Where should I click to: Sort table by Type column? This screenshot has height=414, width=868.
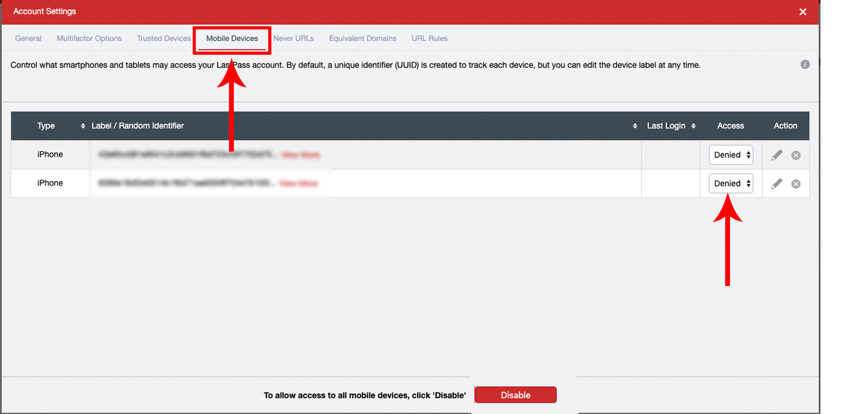83,126
